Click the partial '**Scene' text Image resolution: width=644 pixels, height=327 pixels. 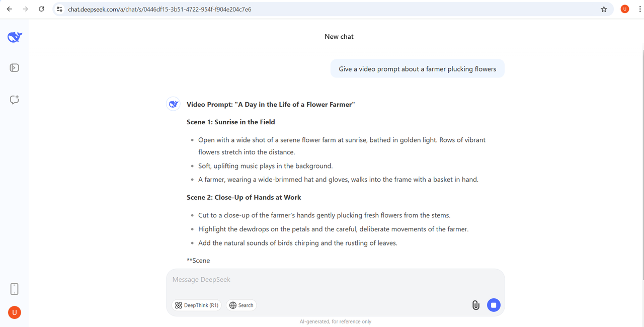198,261
